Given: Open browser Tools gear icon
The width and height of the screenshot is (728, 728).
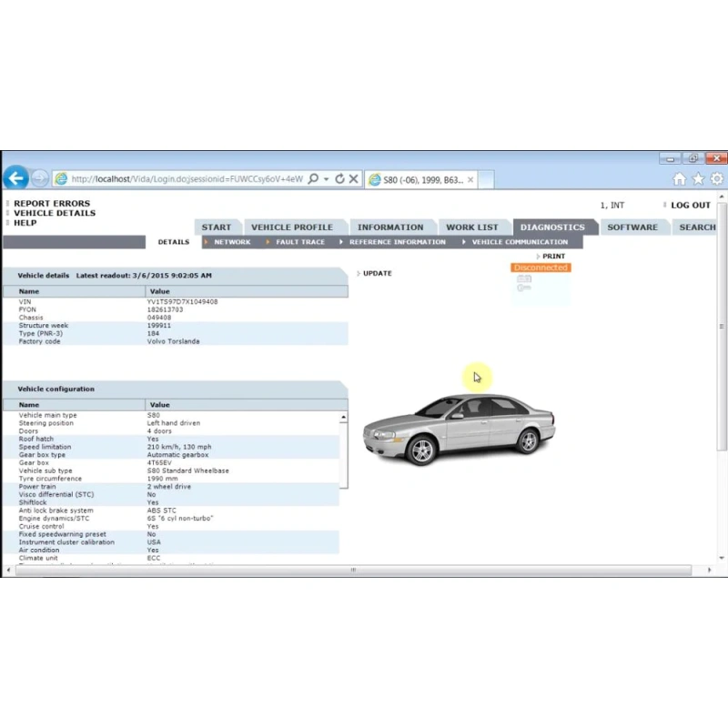Looking at the screenshot, I should pyautogui.click(x=716, y=178).
